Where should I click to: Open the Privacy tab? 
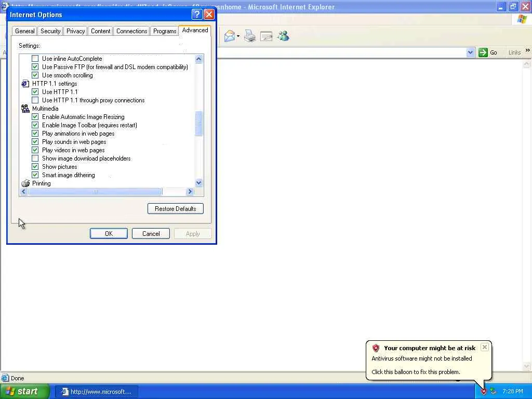click(75, 31)
